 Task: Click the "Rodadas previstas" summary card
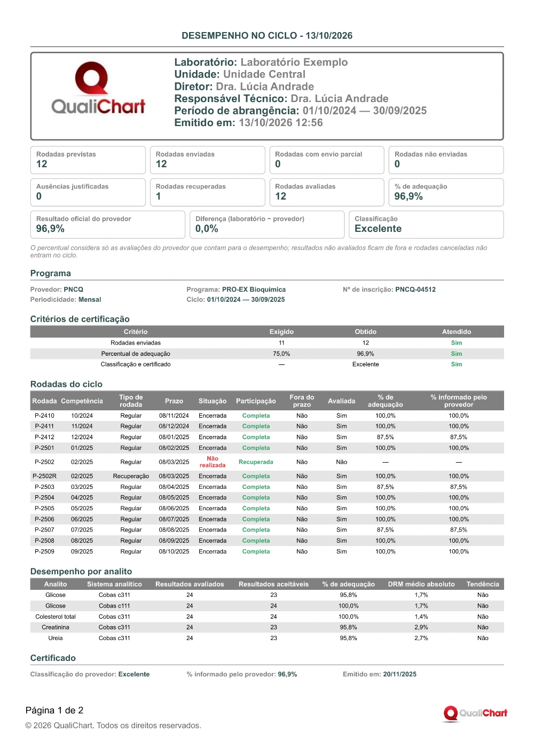coord(88,160)
